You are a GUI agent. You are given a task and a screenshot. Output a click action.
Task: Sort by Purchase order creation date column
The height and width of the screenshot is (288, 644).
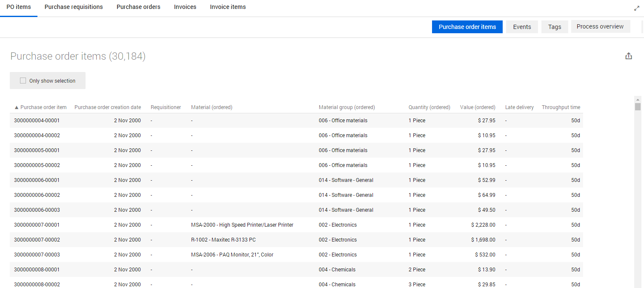click(107, 107)
